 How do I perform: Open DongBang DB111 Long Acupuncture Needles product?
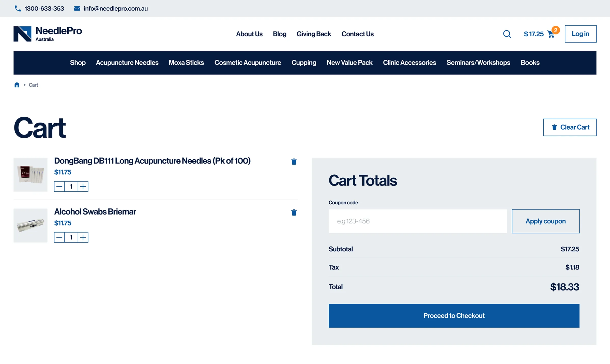point(152,161)
